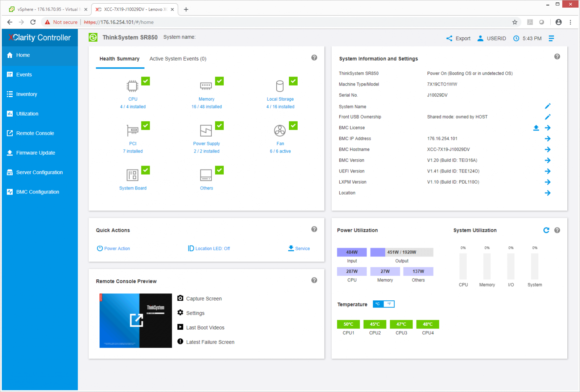The image size is (580, 392).
Task: Open Firmware Update in the sidebar
Action: pos(36,153)
